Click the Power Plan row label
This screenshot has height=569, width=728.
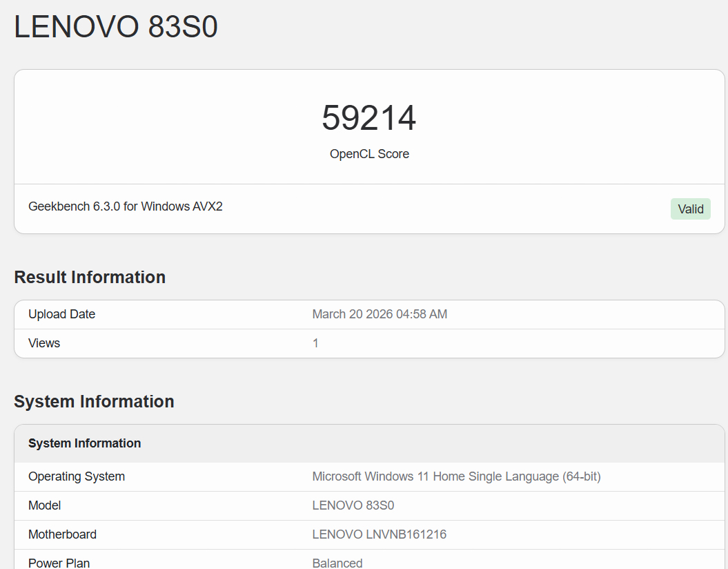[x=59, y=563]
